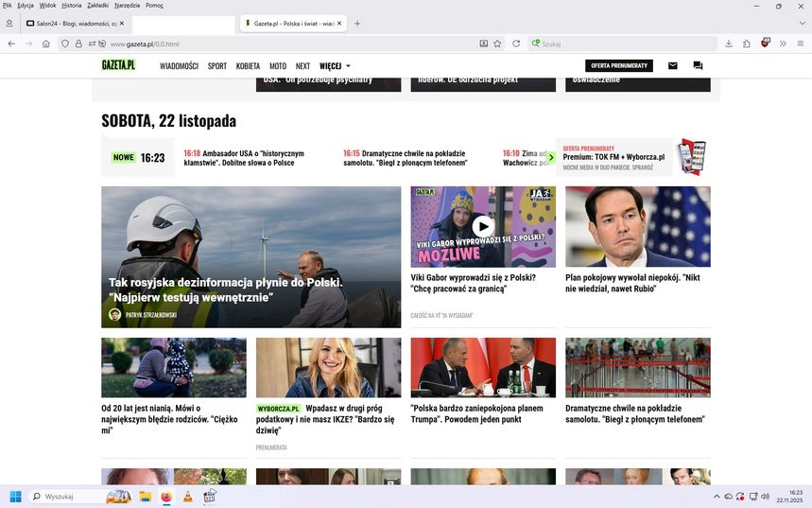The width and height of the screenshot is (812, 508).
Task: Launch VLC from the taskbar
Action: pyautogui.click(x=188, y=496)
